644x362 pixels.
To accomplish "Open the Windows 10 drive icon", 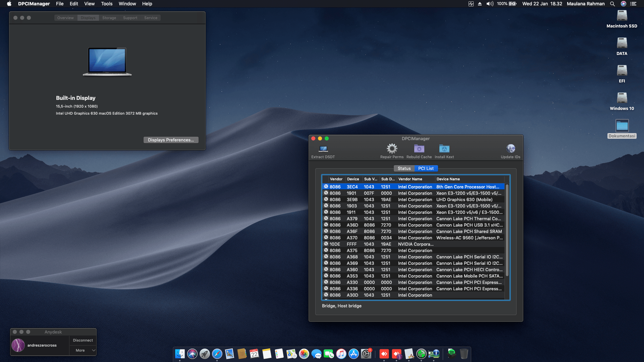I will tap(622, 98).
